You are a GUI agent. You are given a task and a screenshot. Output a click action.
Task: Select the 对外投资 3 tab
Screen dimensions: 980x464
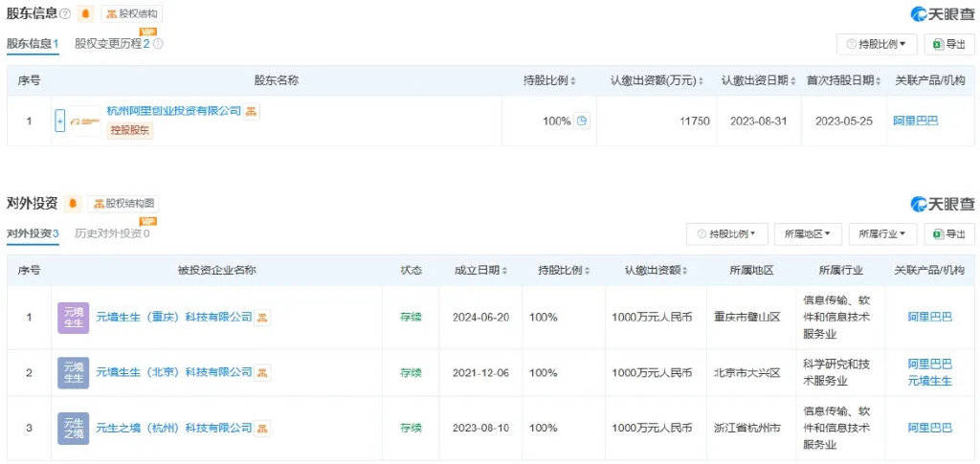coord(33,233)
